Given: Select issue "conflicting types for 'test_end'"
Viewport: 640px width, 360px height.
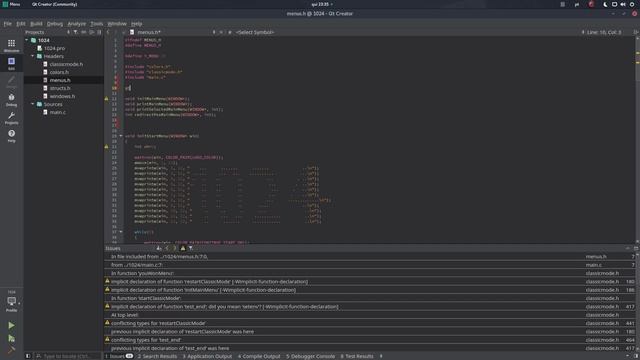Looking at the screenshot, I should coord(370,340).
